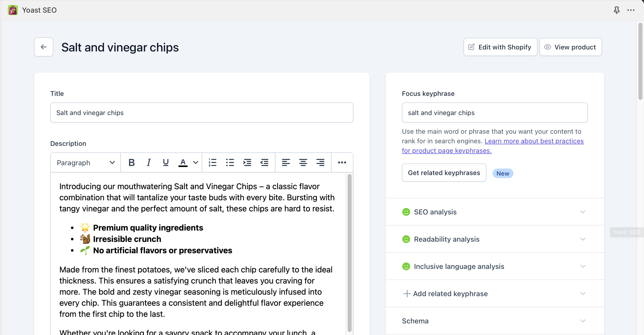Click the star emoji in first bullet
This screenshot has height=335, width=644.
[85, 228]
